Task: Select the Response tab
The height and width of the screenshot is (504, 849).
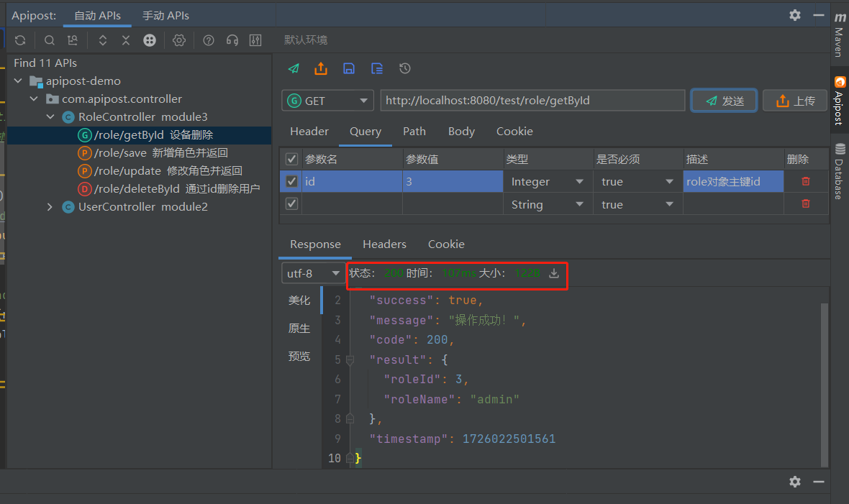Action: point(315,244)
